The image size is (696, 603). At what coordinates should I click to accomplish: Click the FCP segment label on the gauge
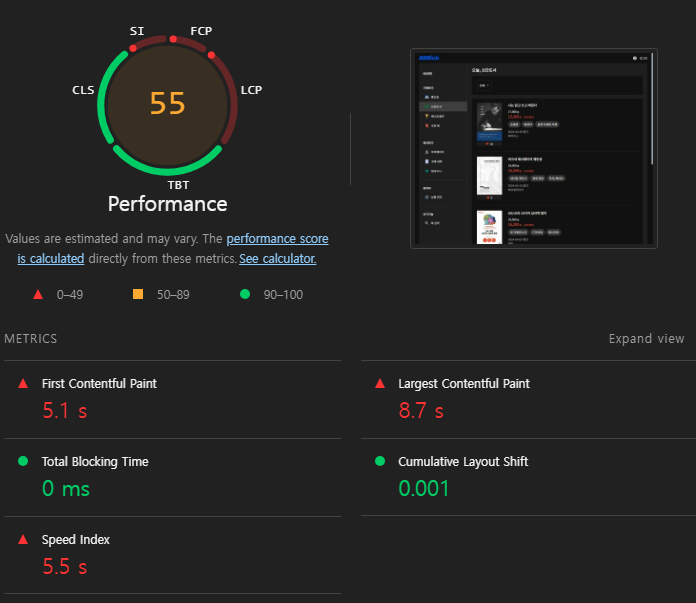tap(201, 31)
